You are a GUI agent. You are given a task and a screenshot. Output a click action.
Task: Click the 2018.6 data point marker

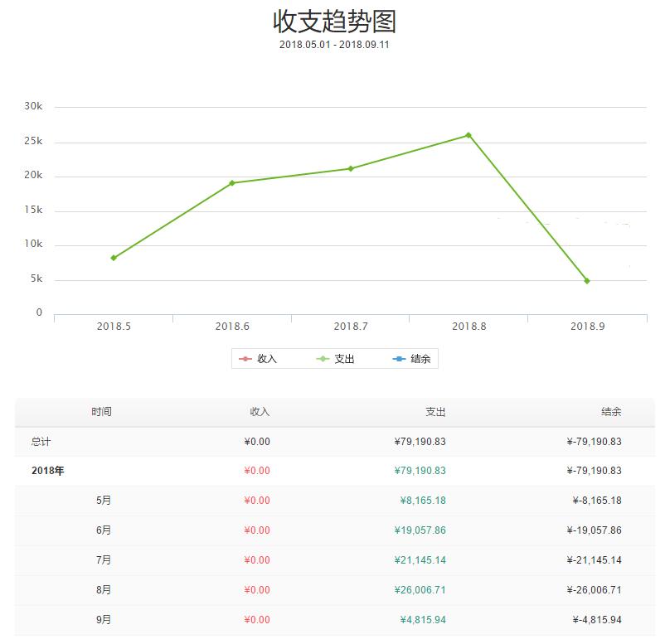pyautogui.click(x=231, y=182)
